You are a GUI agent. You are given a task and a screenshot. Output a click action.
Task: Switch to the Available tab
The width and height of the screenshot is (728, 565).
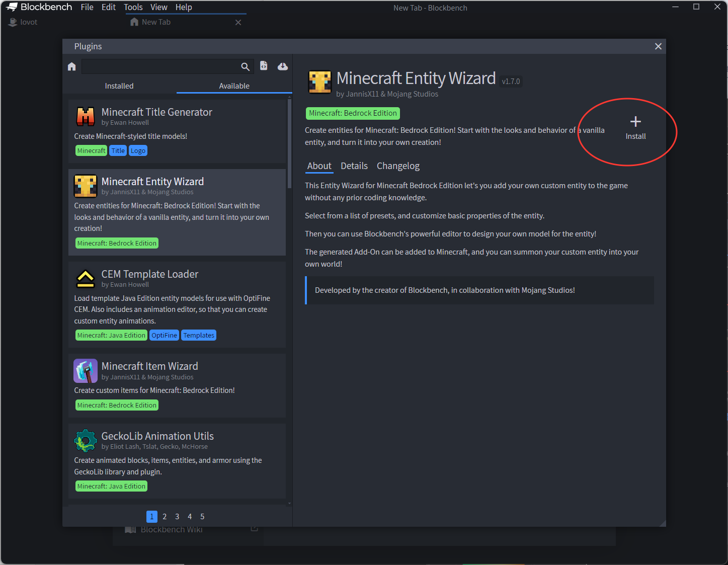[x=234, y=86]
